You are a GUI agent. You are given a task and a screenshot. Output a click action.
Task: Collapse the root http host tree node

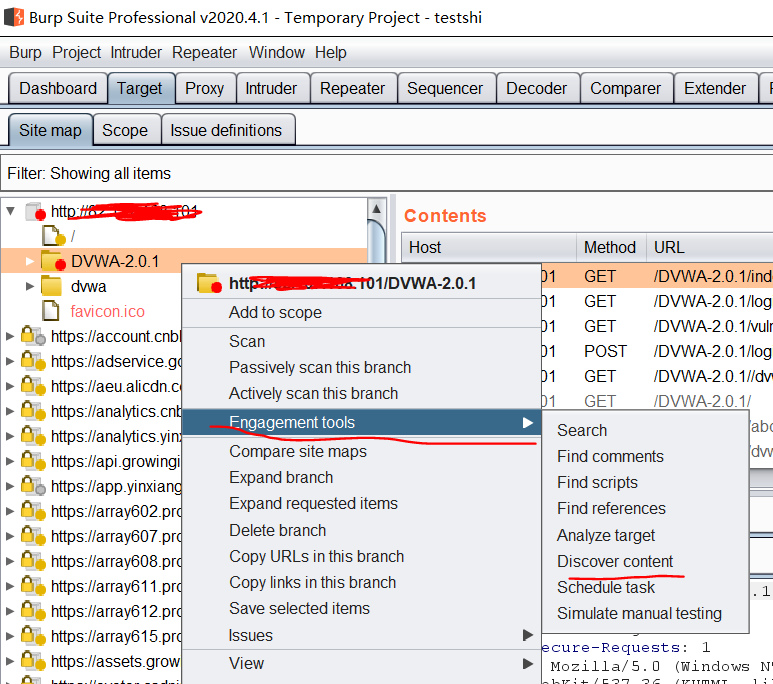[x=10, y=211]
